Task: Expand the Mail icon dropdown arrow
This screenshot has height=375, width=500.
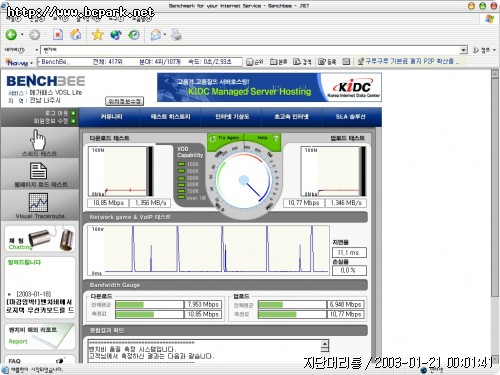Action: 165,34
